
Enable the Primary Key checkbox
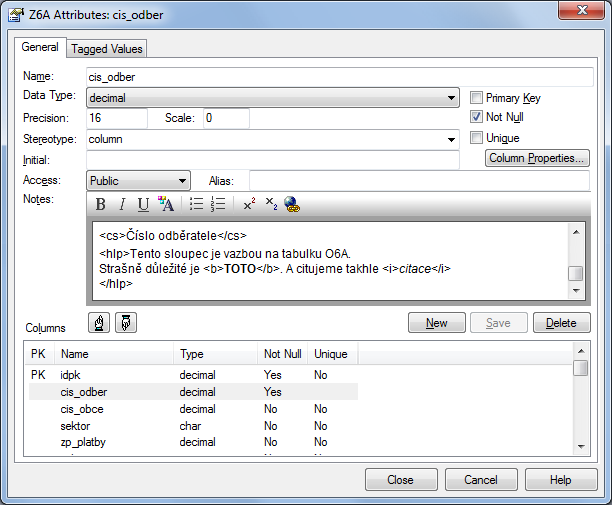click(x=477, y=98)
